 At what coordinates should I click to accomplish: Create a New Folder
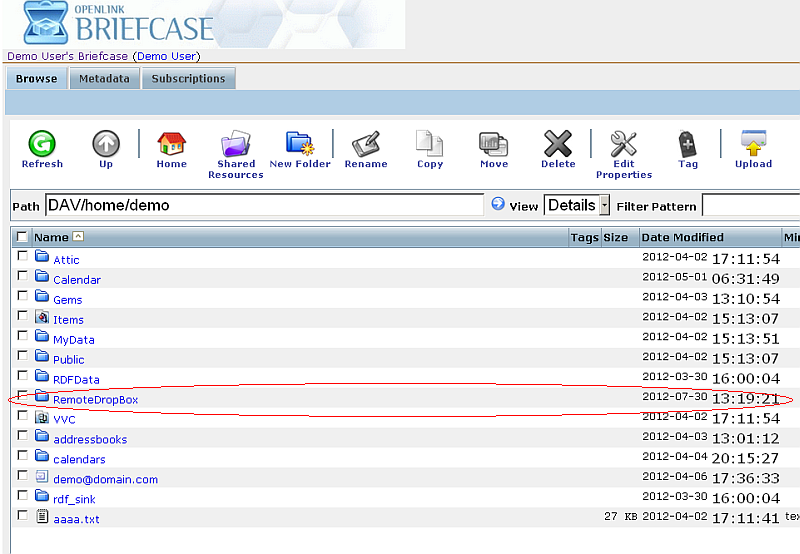300,144
